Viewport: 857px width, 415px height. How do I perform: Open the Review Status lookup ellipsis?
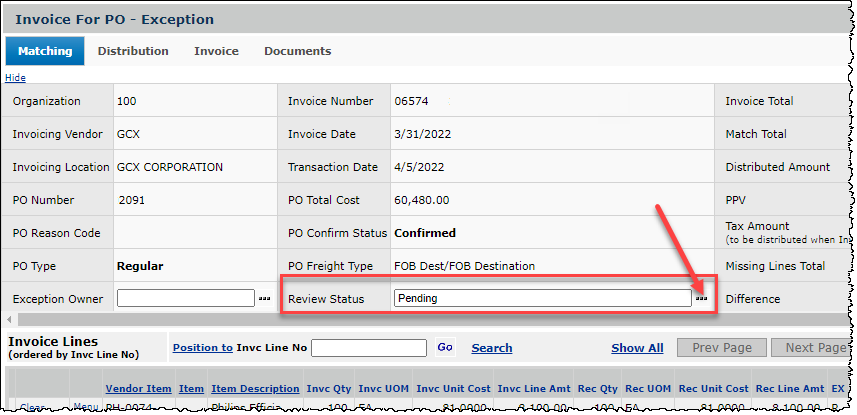[x=701, y=298]
